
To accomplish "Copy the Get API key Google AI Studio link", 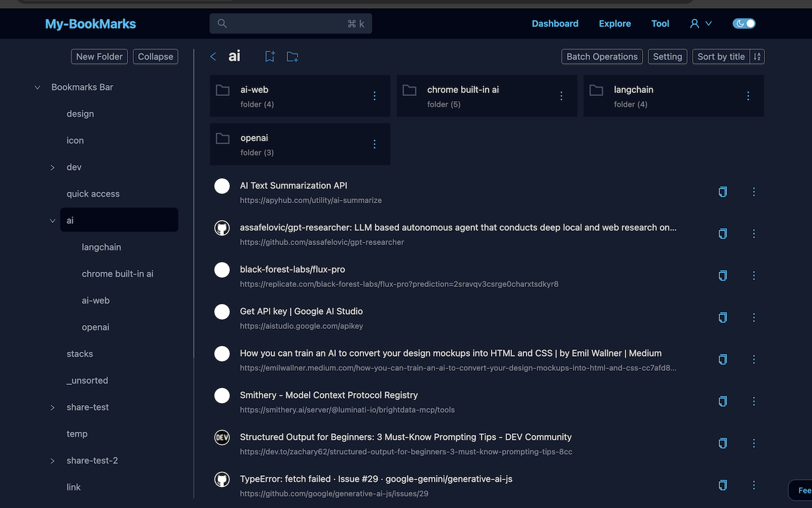I will pos(723,317).
